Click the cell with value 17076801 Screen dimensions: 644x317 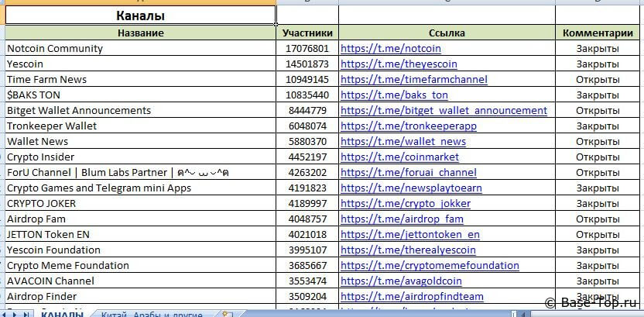pos(307,48)
